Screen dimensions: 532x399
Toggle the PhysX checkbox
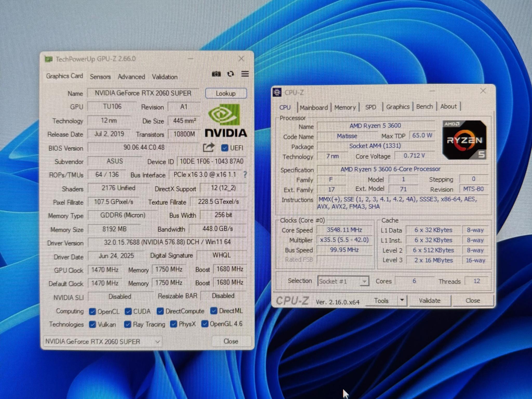coord(174,324)
